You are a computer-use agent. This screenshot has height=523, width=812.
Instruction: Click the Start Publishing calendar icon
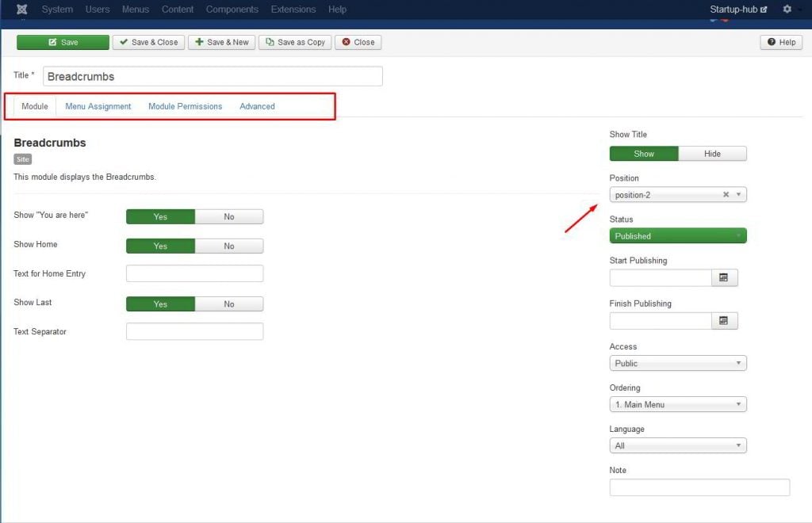724,277
